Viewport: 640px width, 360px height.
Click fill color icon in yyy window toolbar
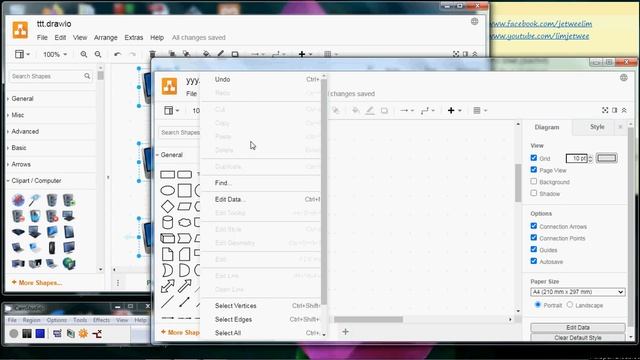(356, 110)
